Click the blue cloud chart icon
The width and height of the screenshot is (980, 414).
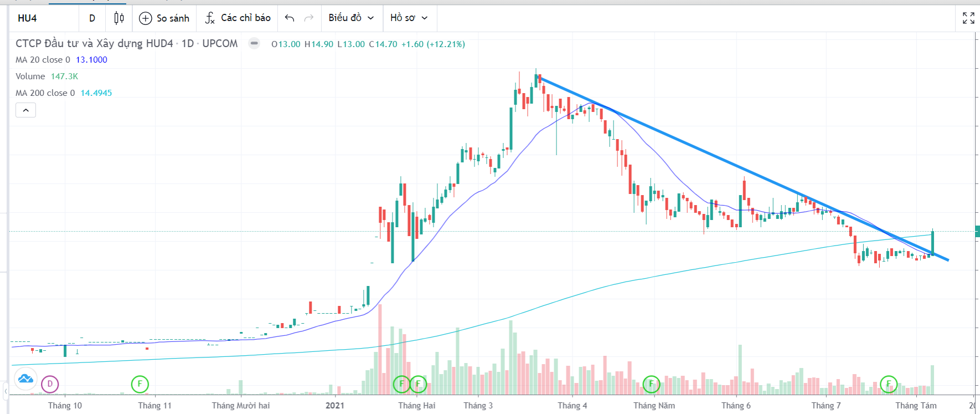click(25, 379)
